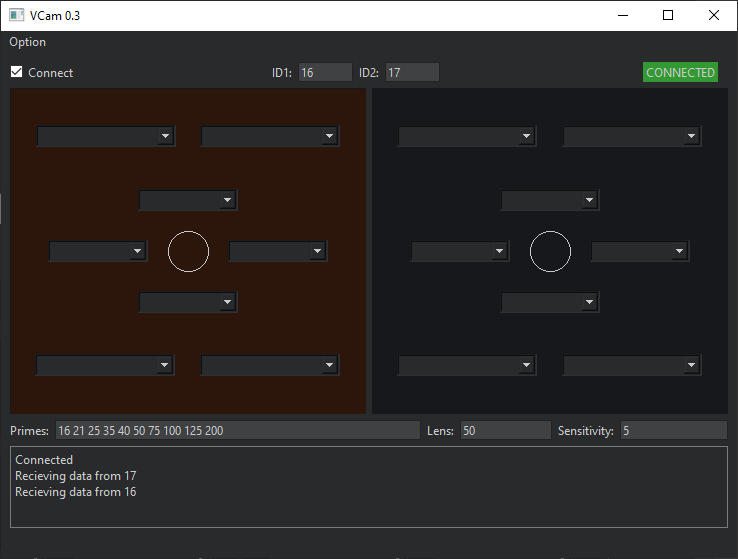Minimize the VCam 0.3 window

(x=623, y=16)
